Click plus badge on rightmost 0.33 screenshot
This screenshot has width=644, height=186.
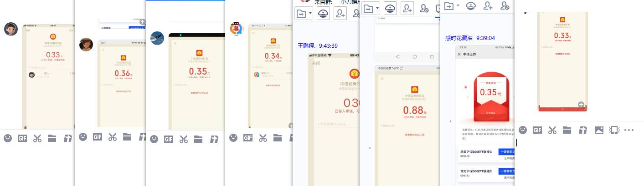(581, 105)
